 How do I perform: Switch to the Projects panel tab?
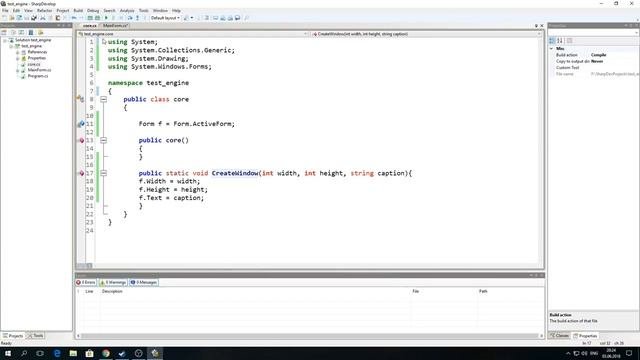[x=13, y=336]
